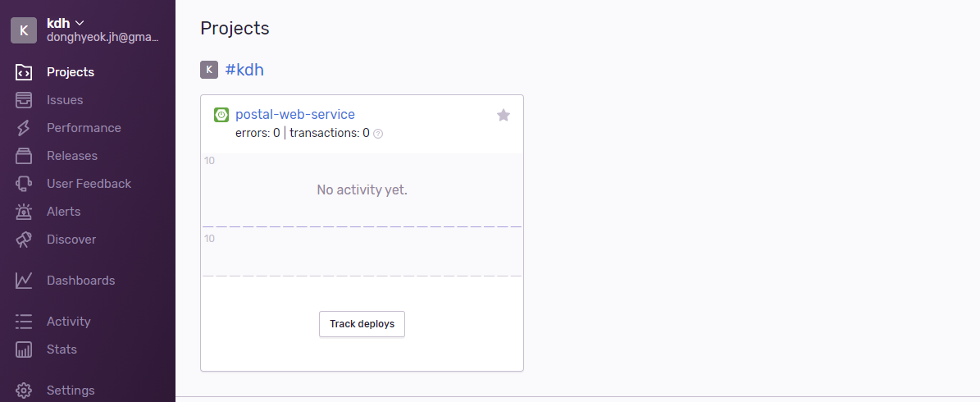Click the transactions help question-mark icon
The width and height of the screenshot is (980, 402).
(377, 133)
